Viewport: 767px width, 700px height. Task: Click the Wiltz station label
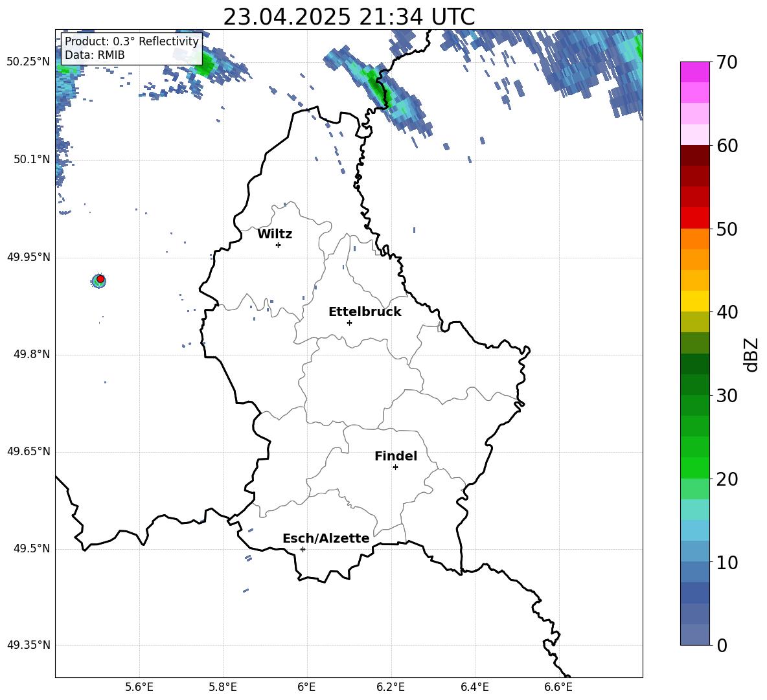275,234
